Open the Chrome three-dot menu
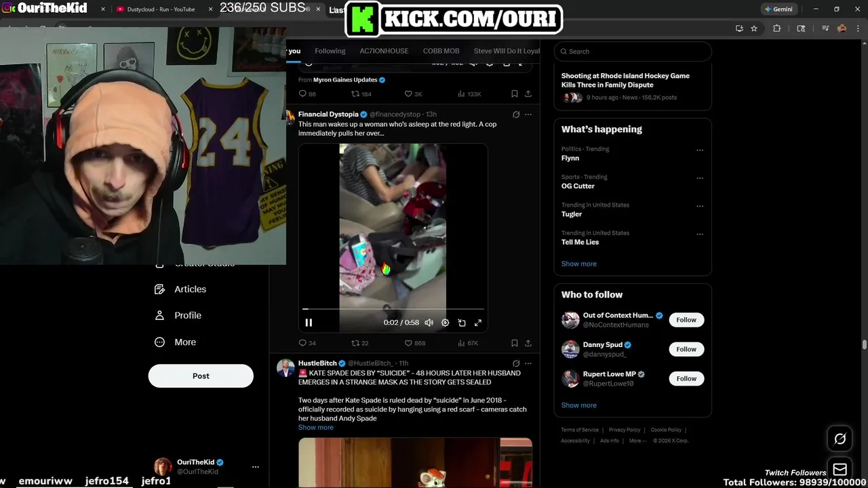This screenshot has height=488, width=868. click(x=856, y=28)
